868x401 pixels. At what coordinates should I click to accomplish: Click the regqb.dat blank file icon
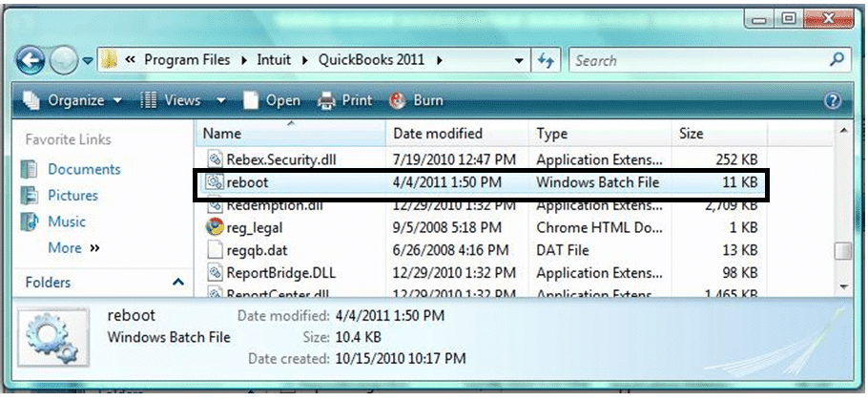pyautogui.click(x=215, y=250)
